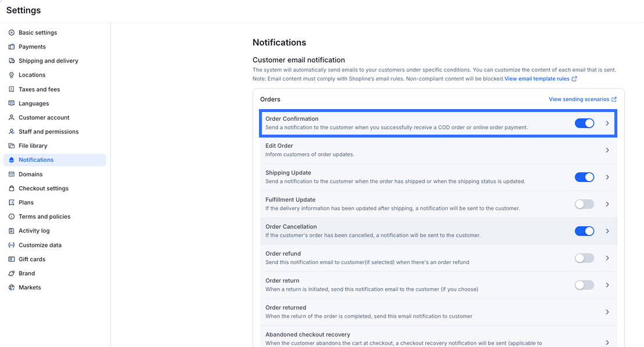
Task: Click the Checkout settings bag icon
Action: (12, 189)
